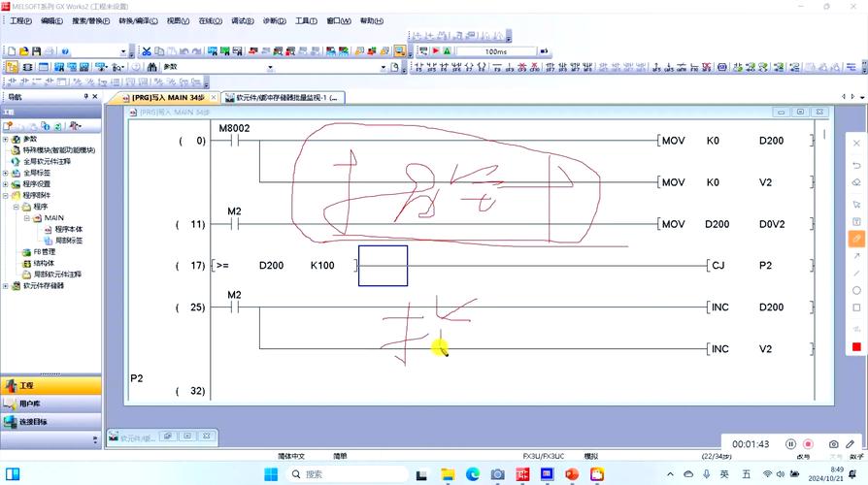Open the 在线(O) menu

point(210,20)
